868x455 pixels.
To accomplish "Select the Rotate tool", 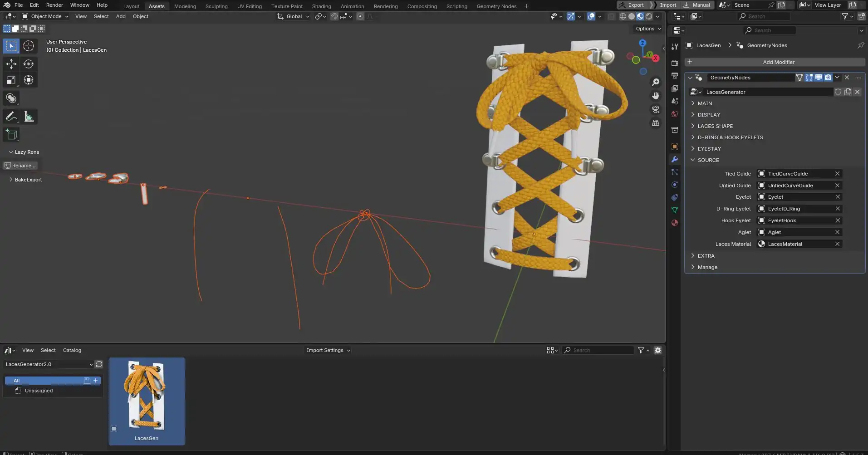I will 29,64.
